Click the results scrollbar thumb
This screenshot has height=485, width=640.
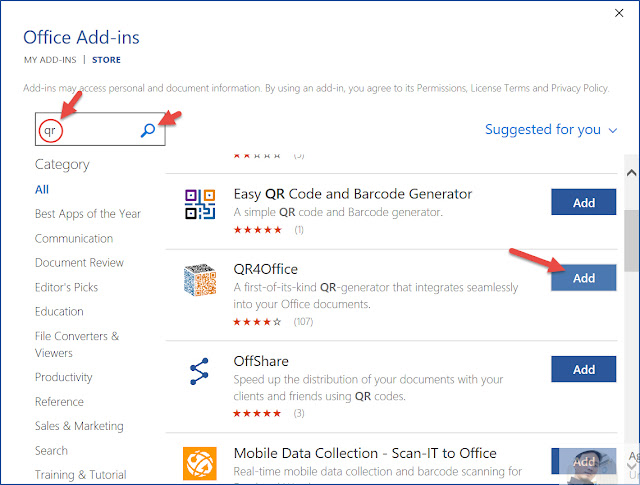pos(631,240)
